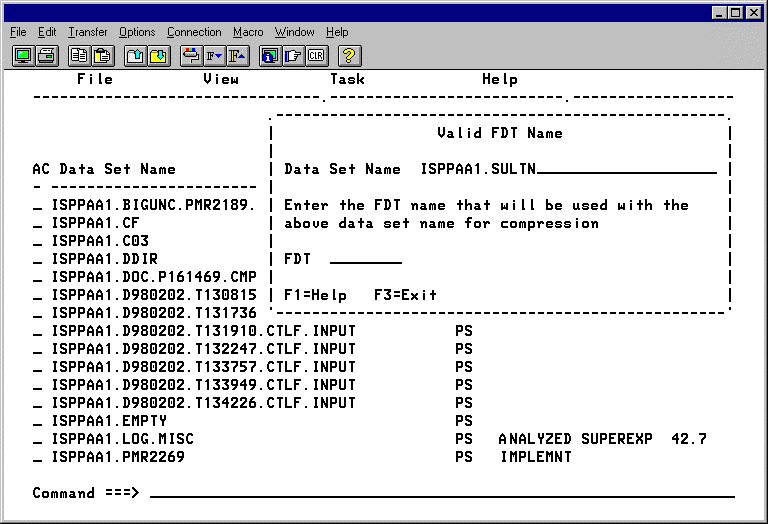
Task: Click the yellow question mark help icon
Action: click(349, 56)
